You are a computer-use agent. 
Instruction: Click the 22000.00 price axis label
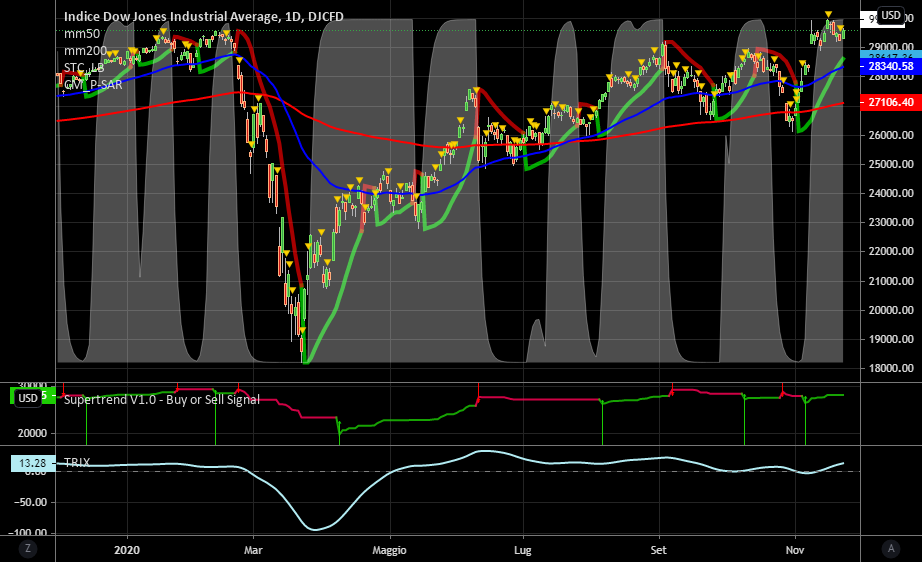click(891, 252)
